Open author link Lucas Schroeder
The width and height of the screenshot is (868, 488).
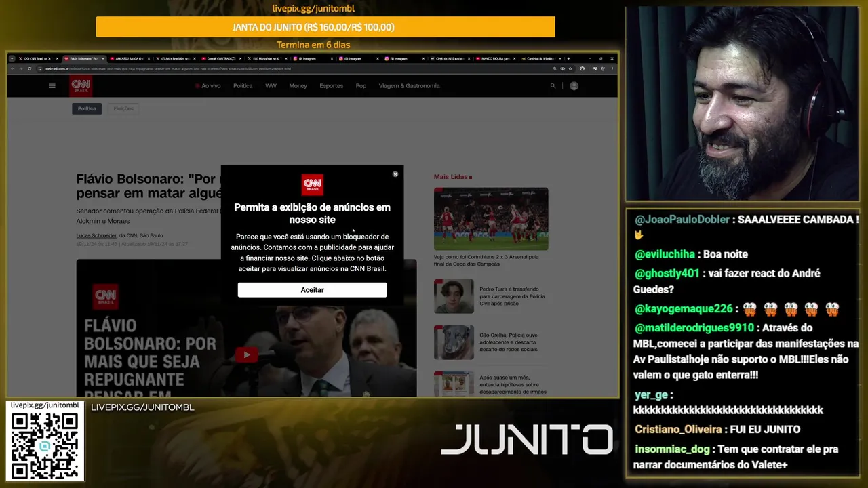click(96, 235)
